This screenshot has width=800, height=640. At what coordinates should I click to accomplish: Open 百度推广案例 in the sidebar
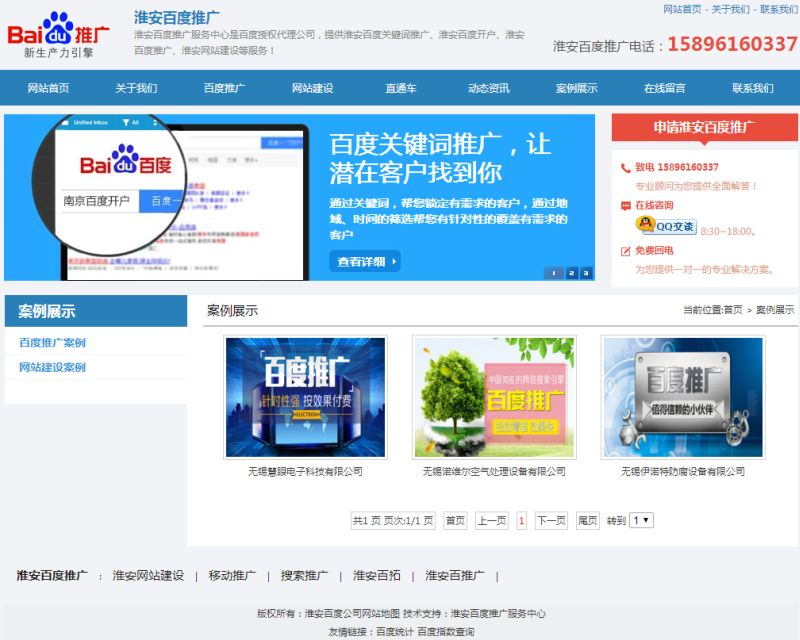coord(52,342)
